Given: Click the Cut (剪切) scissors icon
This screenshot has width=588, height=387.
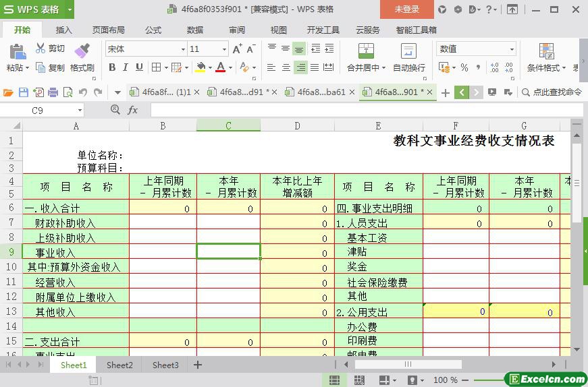Looking at the screenshot, I should tap(41, 49).
